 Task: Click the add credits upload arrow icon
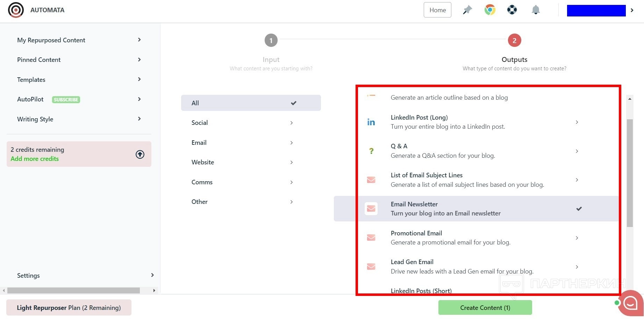[x=140, y=154]
